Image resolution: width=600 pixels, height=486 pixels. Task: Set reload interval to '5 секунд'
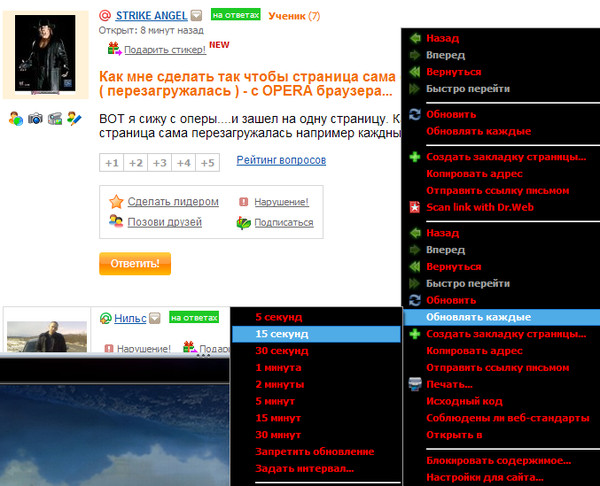[279, 317]
